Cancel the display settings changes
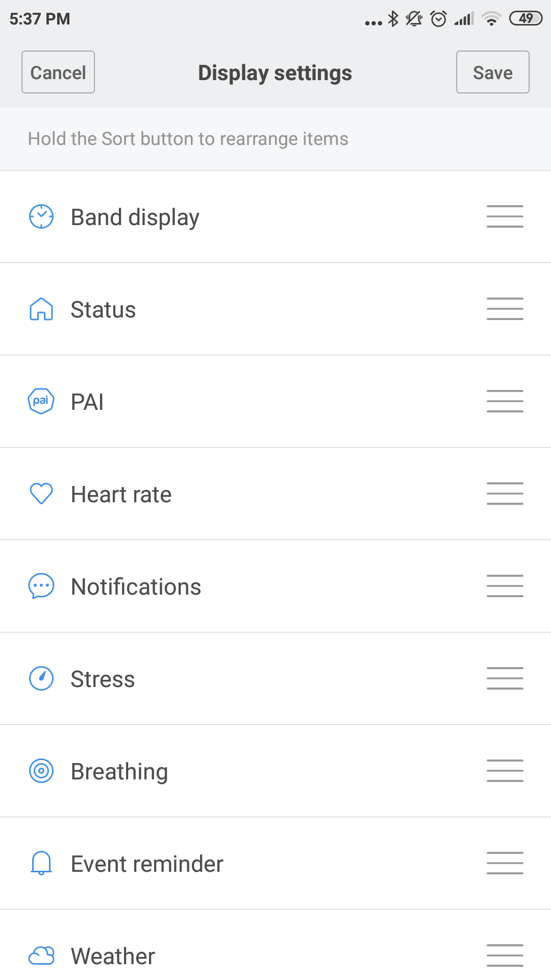Screen dimensions: 551x980 click(58, 72)
